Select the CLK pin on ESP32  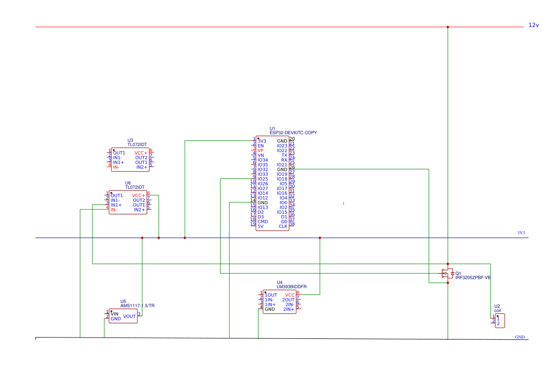tap(283, 227)
